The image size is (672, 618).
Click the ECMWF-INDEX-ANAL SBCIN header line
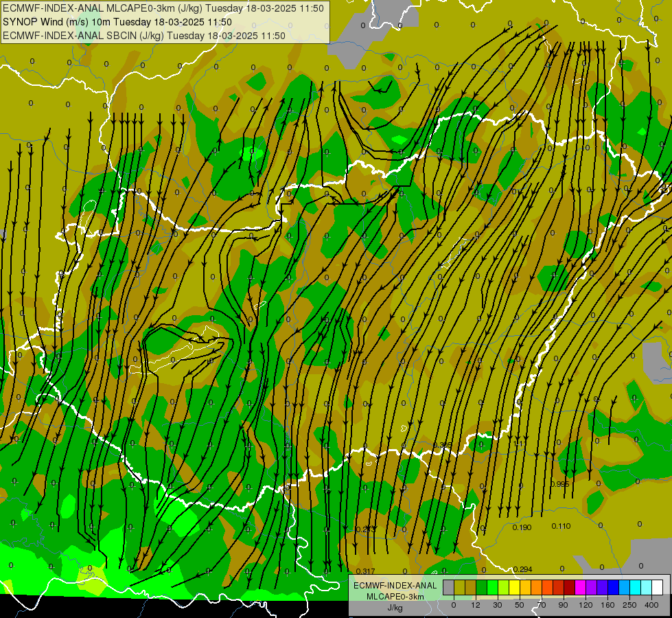pos(144,36)
